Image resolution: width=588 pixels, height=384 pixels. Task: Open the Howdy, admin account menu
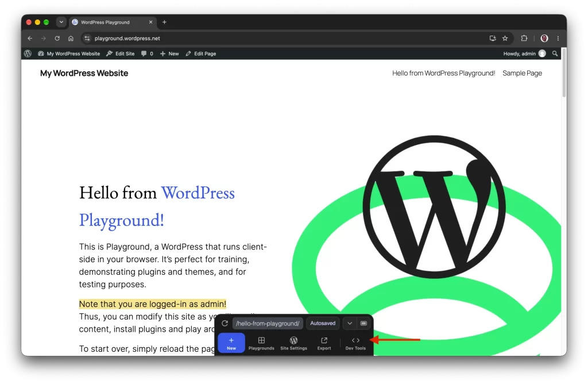[524, 53]
